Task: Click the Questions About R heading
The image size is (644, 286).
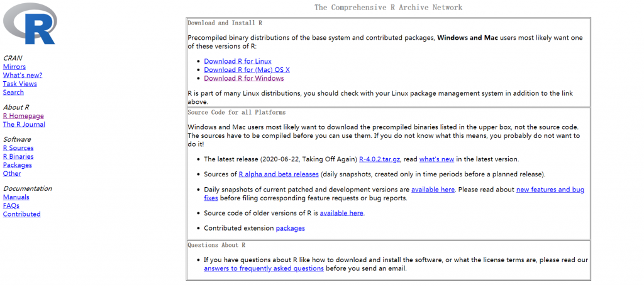Action: pyautogui.click(x=216, y=245)
